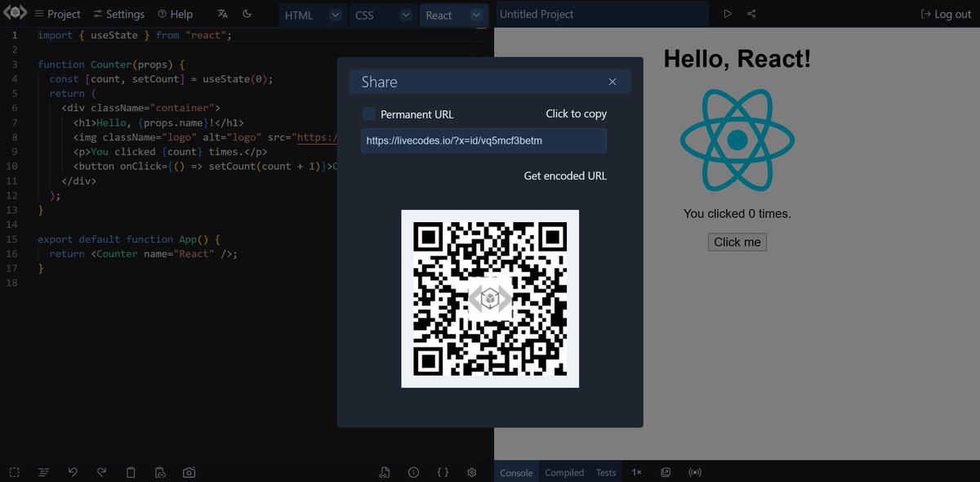The height and width of the screenshot is (482, 980).
Task: Open the Help menu
Action: 175,14
